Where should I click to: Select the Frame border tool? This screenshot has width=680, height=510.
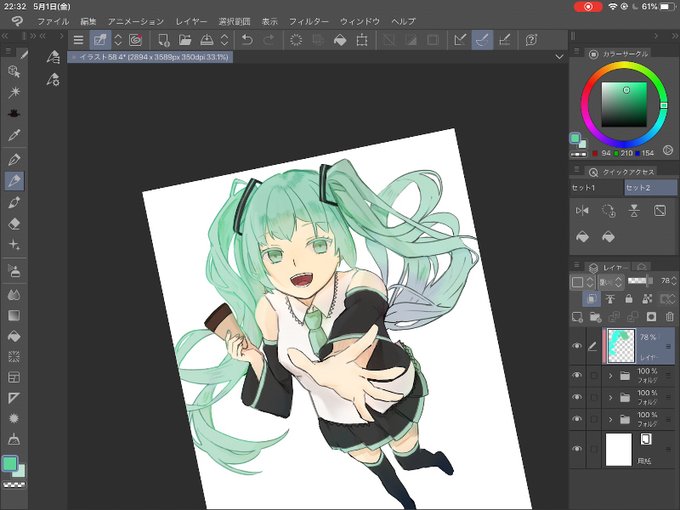14,378
